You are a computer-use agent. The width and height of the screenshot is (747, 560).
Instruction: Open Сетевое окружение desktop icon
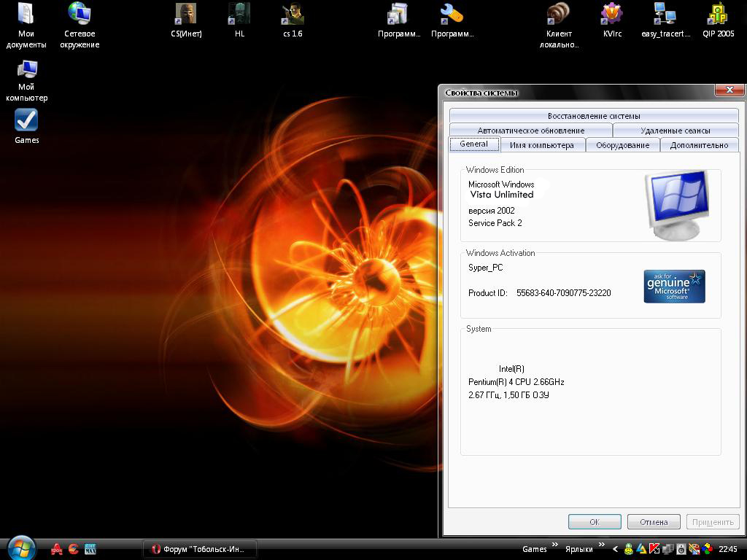[x=80, y=26]
